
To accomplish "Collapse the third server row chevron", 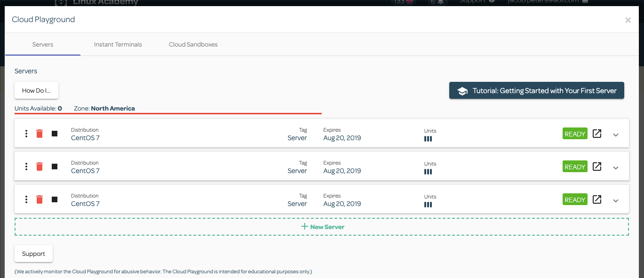I will click(616, 200).
